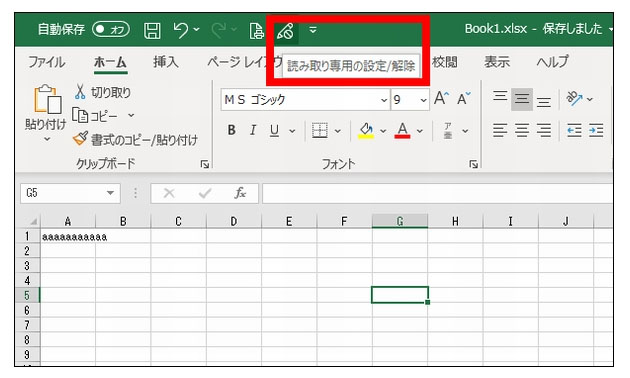
Task: Click 切り取り (Cut) with scissors
Action: 102,92
